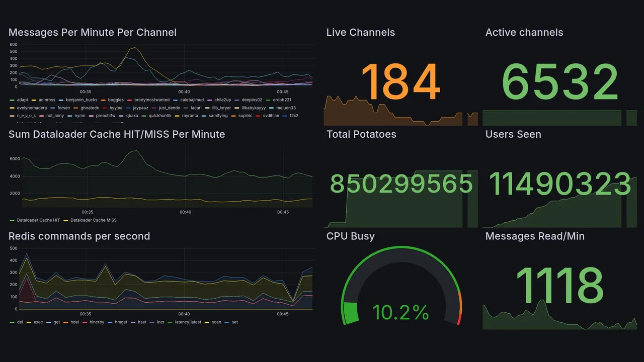Viewport: 644px width, 362px height.
Task: Select the hmget legend series
Action: coord(121,322)
